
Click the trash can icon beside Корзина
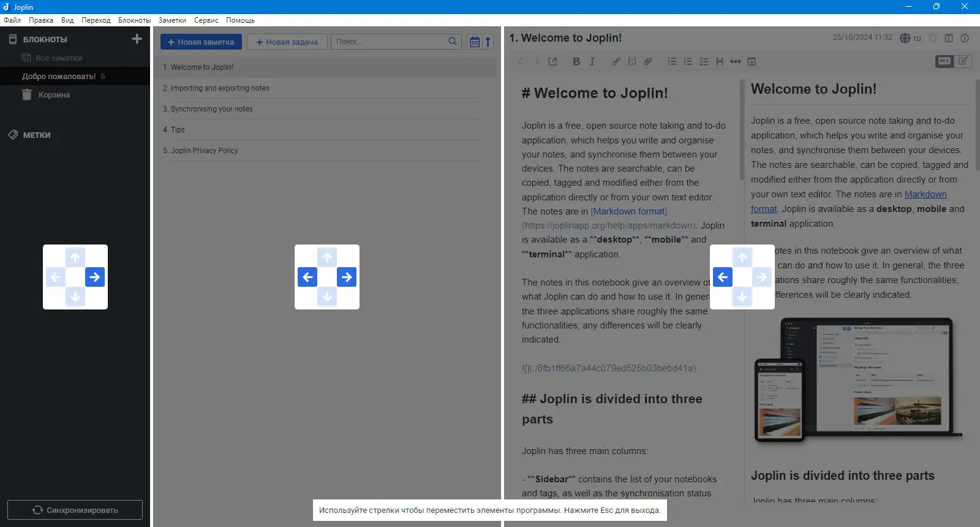point(27,94)
